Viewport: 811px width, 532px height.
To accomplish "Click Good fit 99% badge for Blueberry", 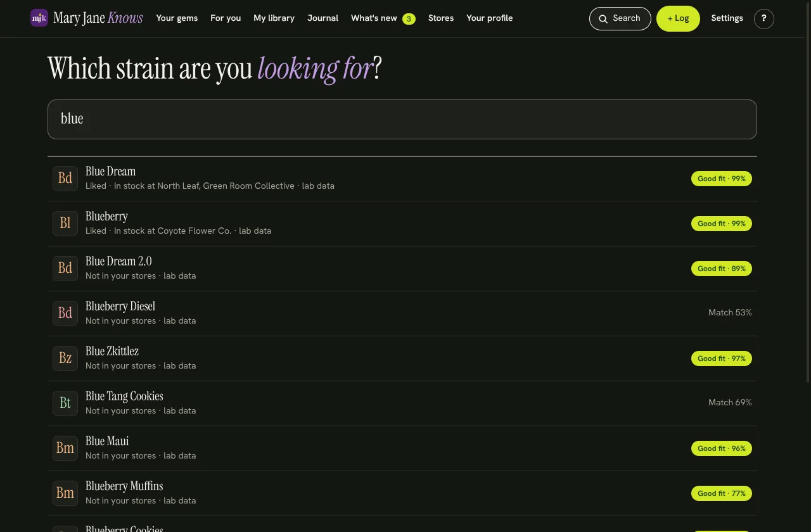I will tap(722, 224).
